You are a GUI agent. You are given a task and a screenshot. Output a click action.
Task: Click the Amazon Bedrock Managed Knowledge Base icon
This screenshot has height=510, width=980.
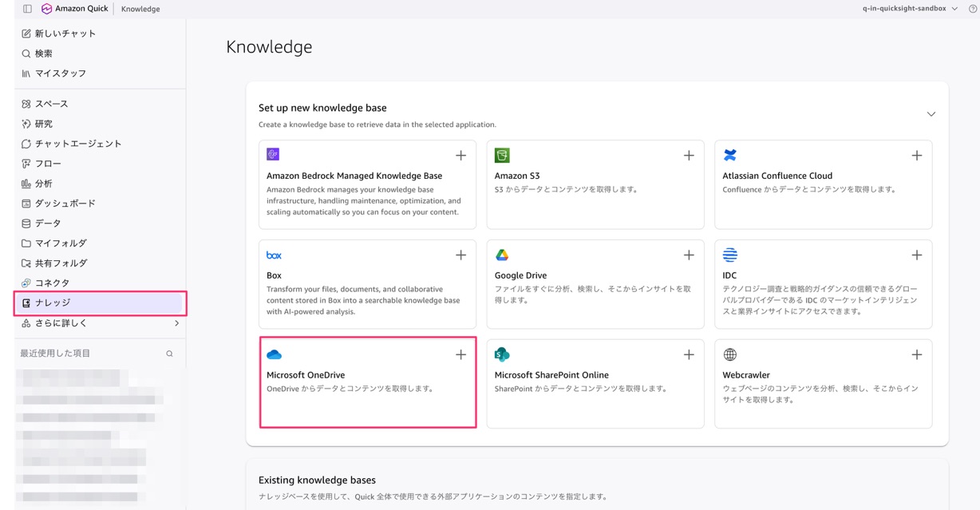coord(273,155)
